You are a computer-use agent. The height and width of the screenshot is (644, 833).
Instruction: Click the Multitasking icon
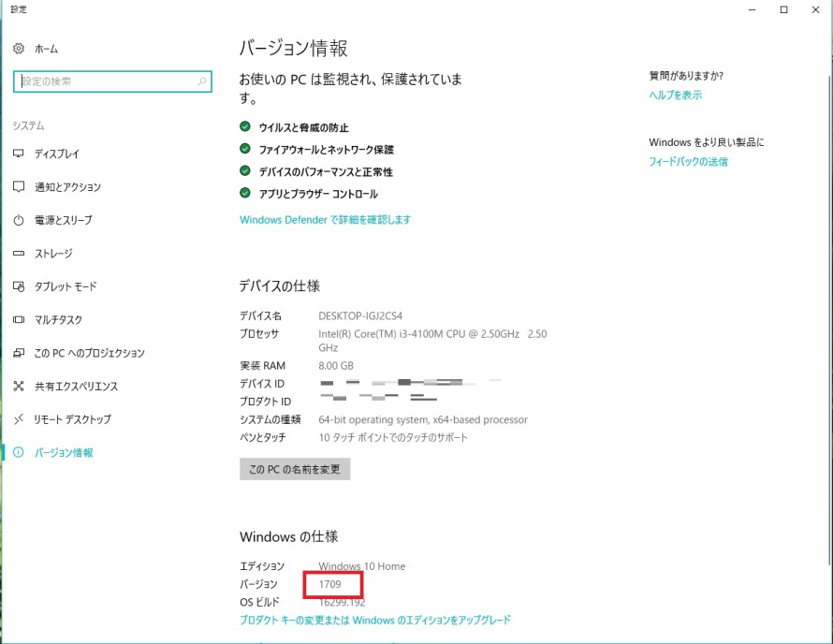pyautogui.click(x=19, y=319)
